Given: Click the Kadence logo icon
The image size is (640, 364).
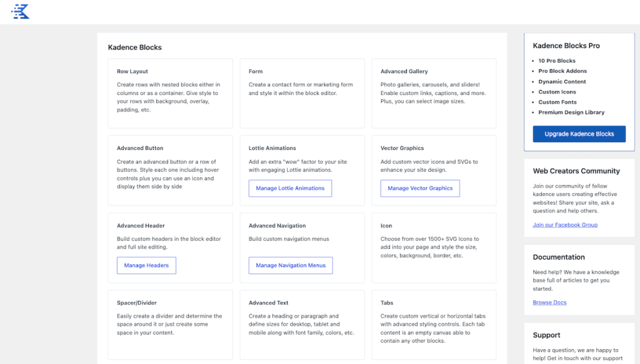Looking at the screenshot, I should (x=21, y=11).
